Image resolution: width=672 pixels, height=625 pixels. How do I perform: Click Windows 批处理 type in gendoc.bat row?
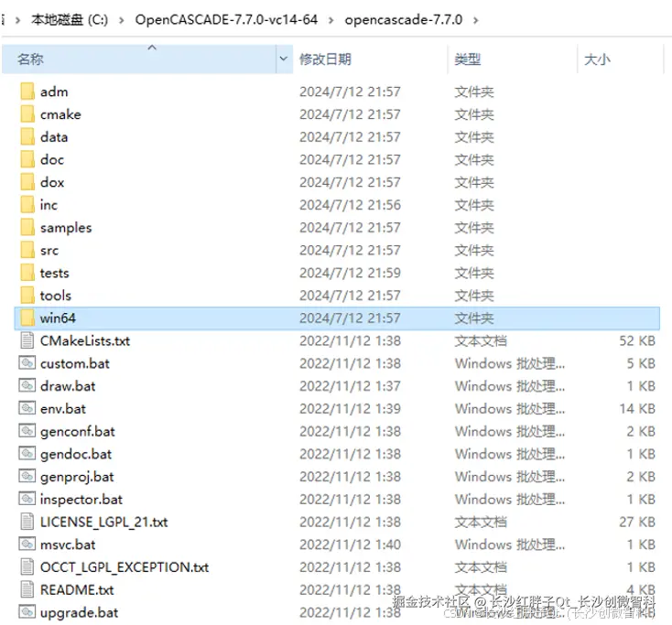510,454
